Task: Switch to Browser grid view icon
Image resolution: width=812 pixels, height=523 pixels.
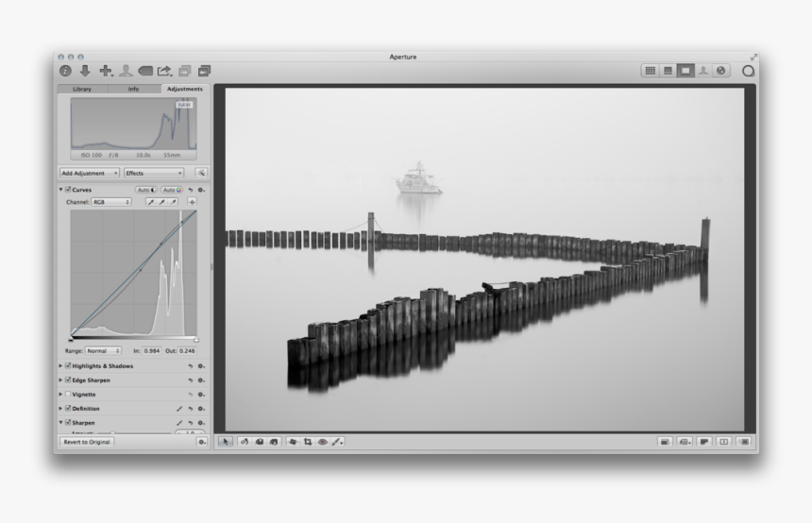Action: 651,71
